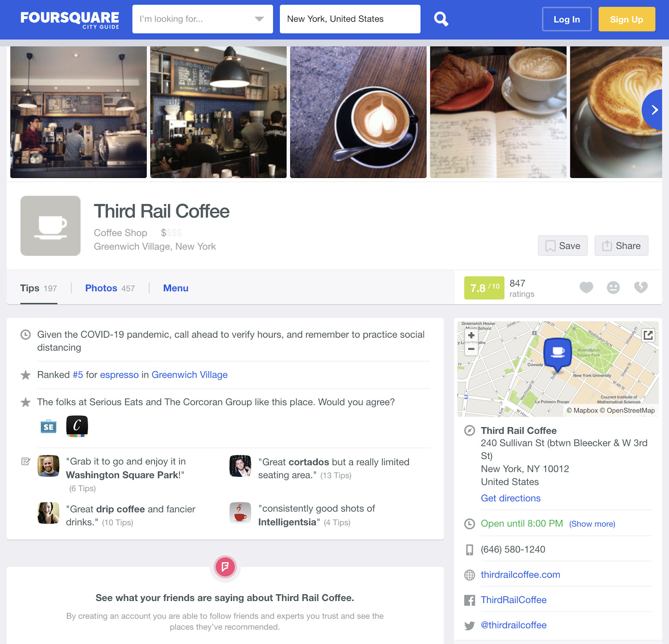Expand hours with Show more

[x=592, y=524]
